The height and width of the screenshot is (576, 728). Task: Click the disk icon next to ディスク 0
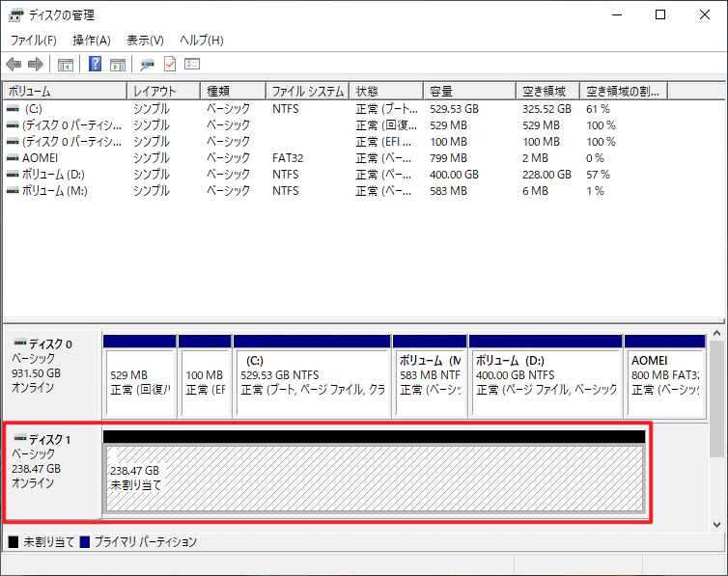pyautogui.click(x=20, y=343)
